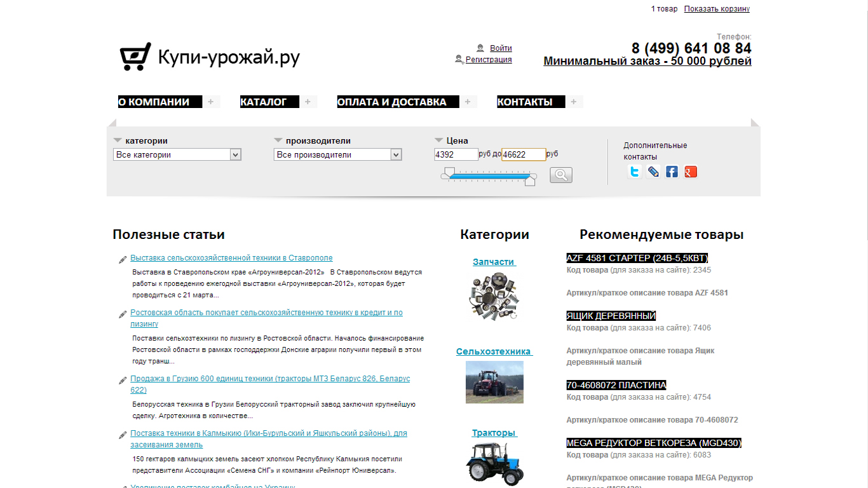Click the spare parts thumbnail image
This screenshot has width=868, height=488.
click(494, 295)
